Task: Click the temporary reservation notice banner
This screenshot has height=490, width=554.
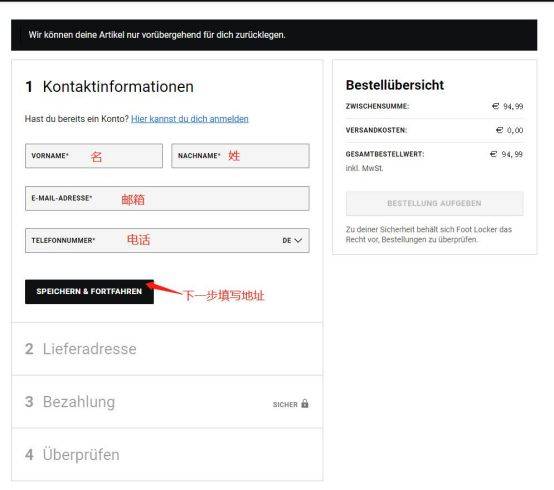Action: click(274, 35)
